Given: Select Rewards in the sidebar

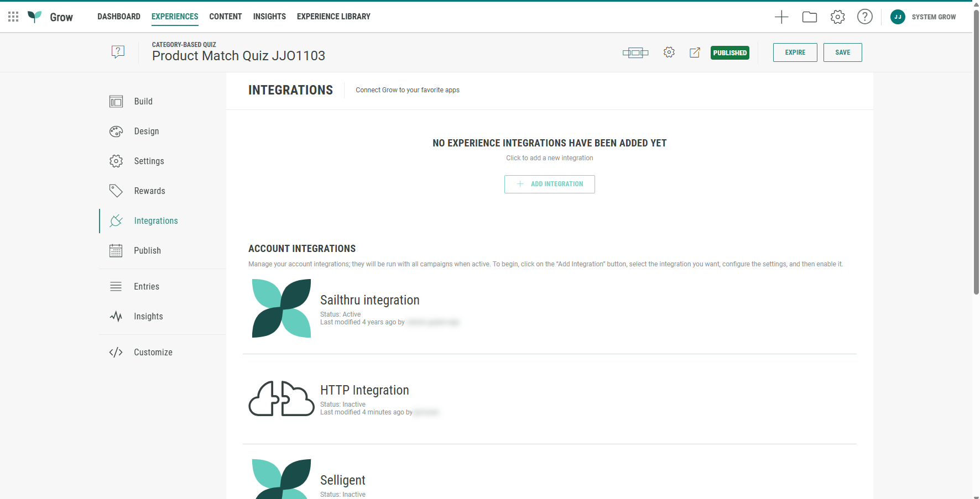Looking at the screenshot, I should (149, 191).
